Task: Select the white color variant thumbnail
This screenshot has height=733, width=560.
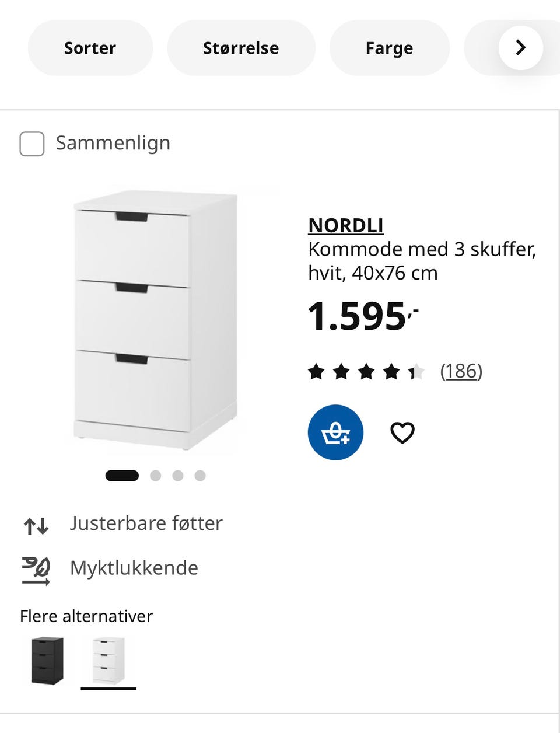Action: coord(108,661)
